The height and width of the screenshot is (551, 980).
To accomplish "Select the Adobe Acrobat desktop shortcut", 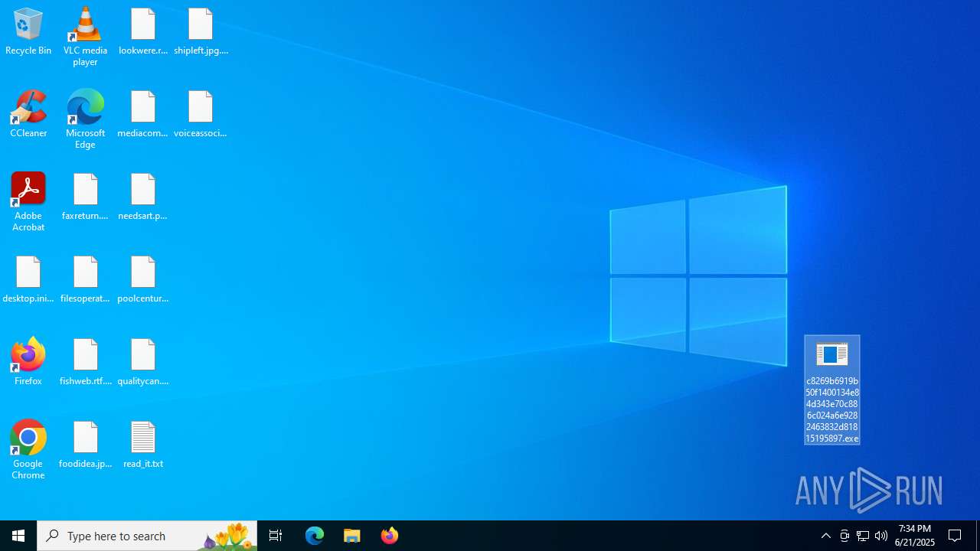I will (28, 202).
